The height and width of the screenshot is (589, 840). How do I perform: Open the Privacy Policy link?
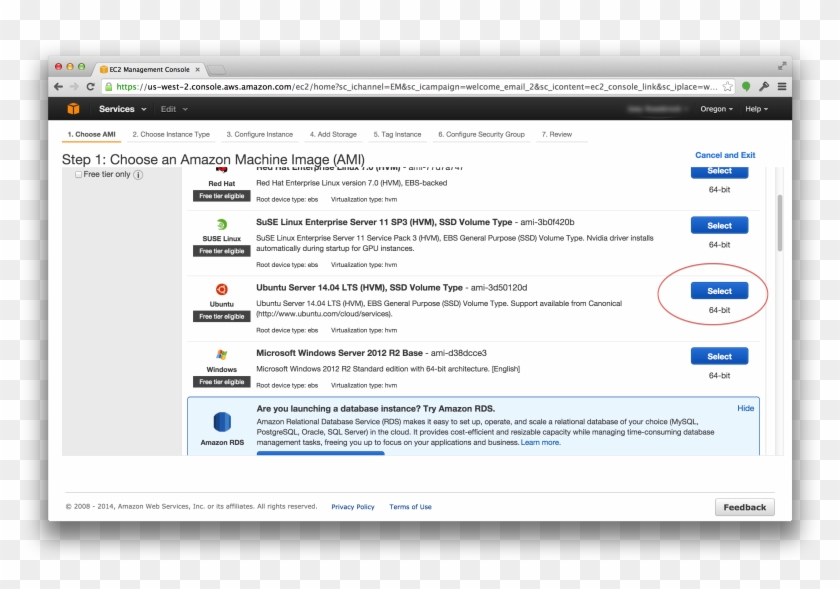click(x=352, y=506)
